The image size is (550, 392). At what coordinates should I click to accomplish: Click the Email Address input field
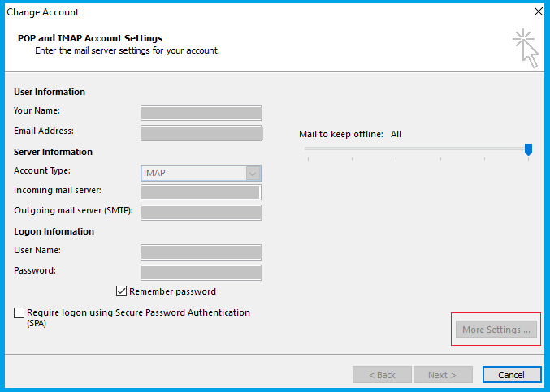pyautogui.click(x=201, y=133)
